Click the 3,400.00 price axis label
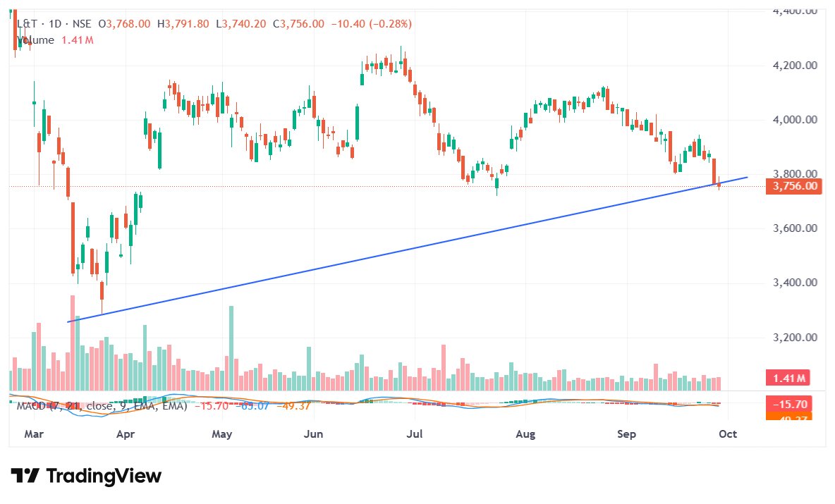The width and height of the screenshot is (835, 504). pos(795,283)
